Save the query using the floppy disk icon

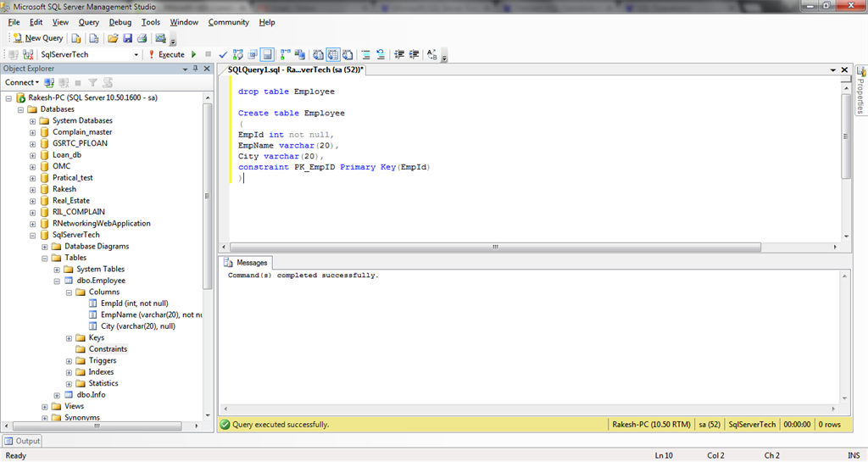(127, 38)
